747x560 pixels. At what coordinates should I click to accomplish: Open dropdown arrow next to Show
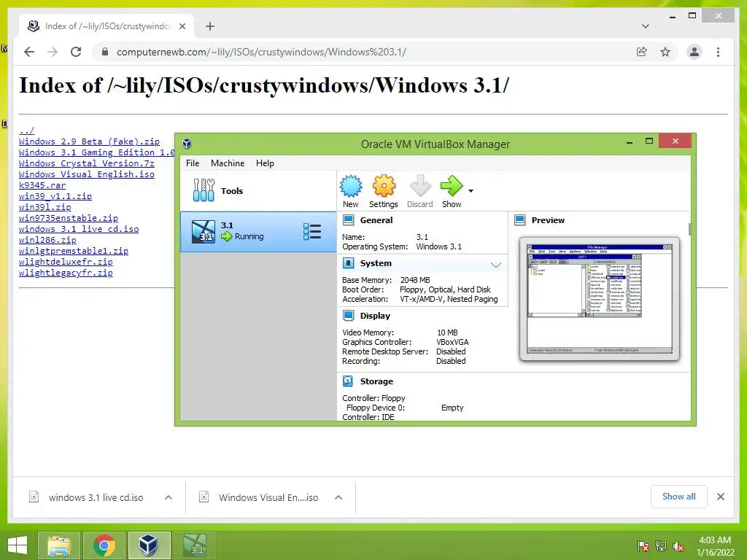coord(471,191)
